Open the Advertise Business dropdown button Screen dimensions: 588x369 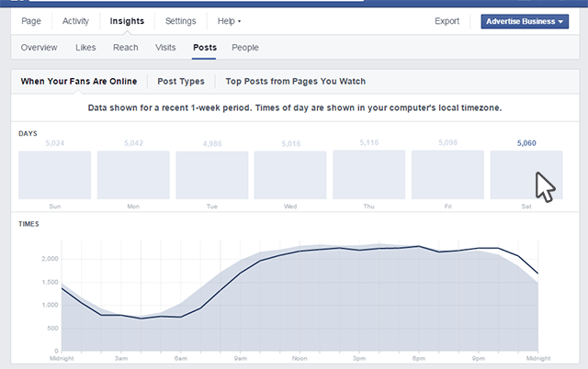pyautogui.click(x=525, y=21)
